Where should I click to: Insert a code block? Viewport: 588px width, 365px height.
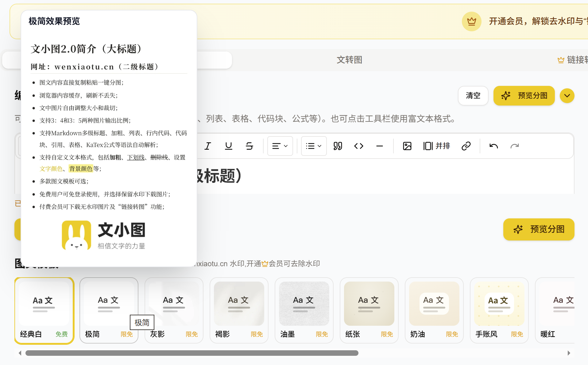tap(359, 146)
